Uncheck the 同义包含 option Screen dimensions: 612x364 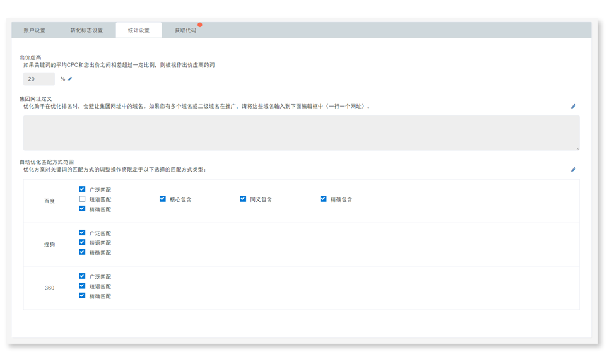243,199
